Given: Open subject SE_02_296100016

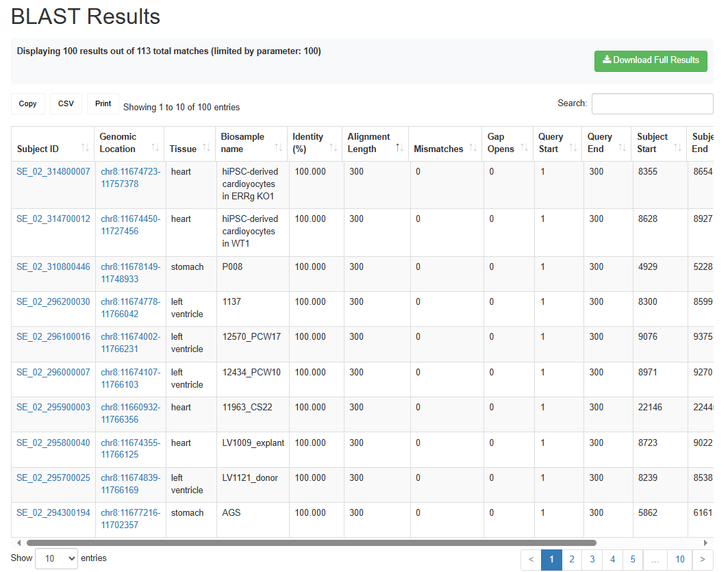Looking at the screenshot, I should tap(53, 336).
